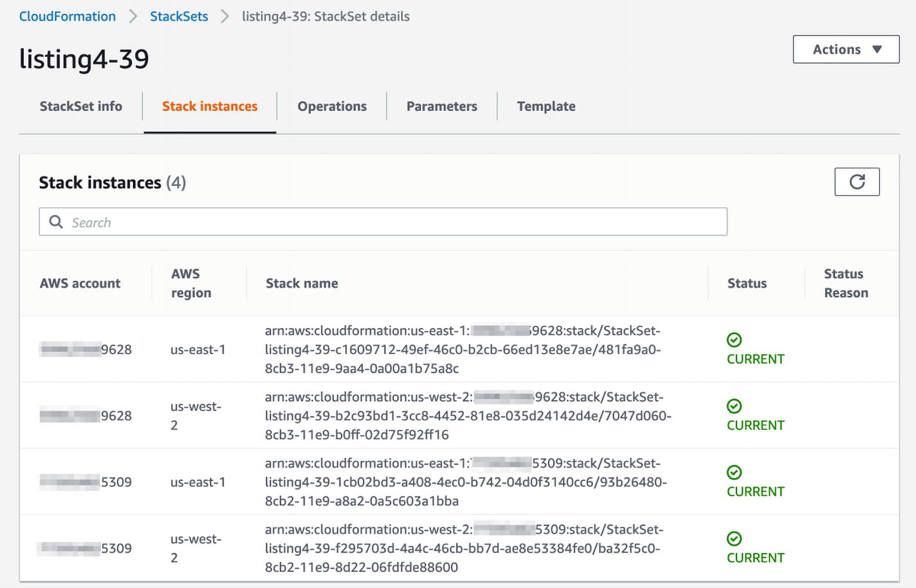Select the stack ARN ending 0a5c603a1bba
916x588 pixels.
click(466, 482)
